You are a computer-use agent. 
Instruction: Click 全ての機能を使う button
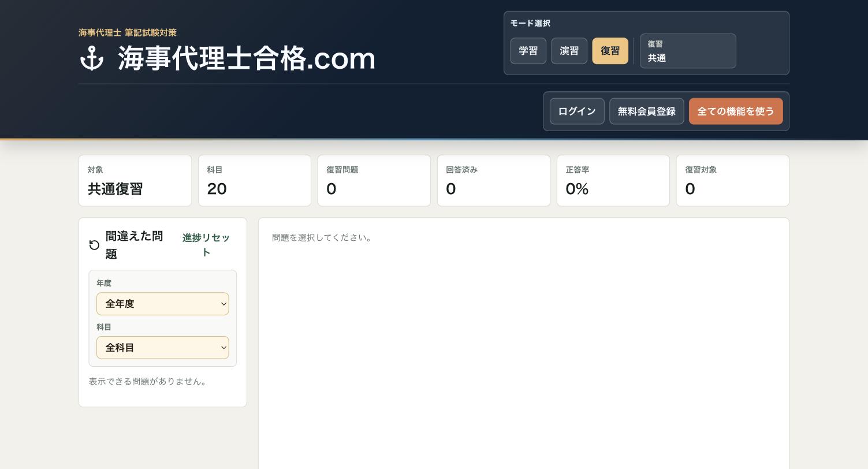(736, 111)
